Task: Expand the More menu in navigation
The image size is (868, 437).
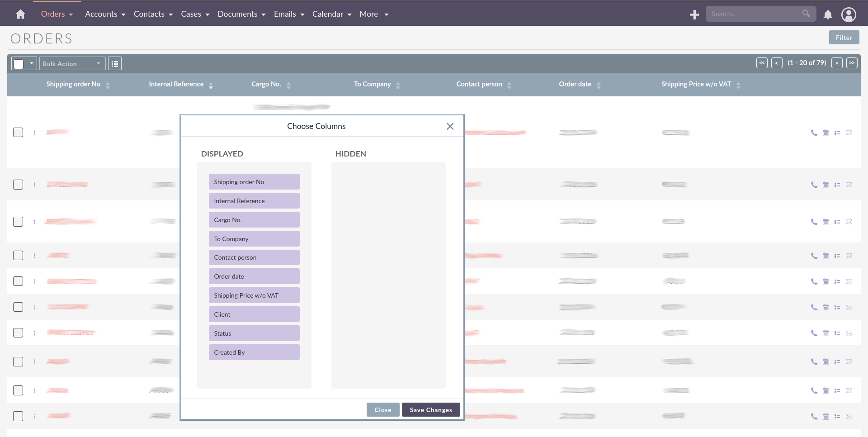Action: coord(374,14)
